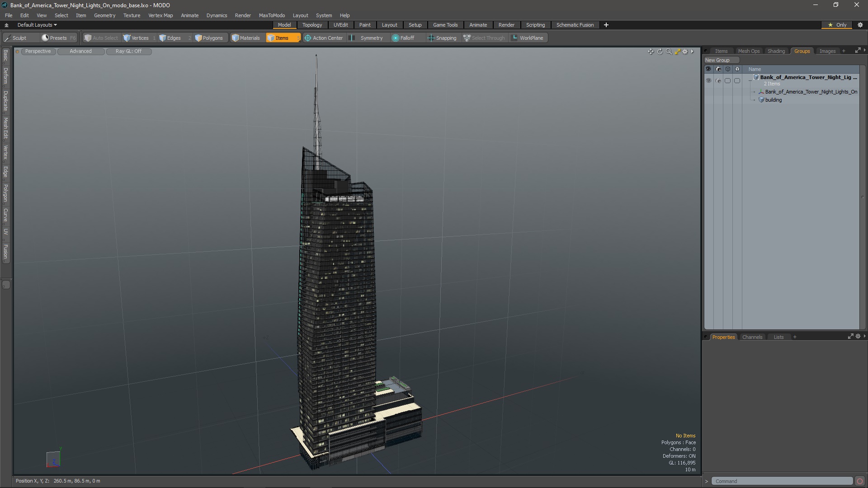Switch to Items tab in right panel
This screenshot has width=868, height=488.
[721, 51]
